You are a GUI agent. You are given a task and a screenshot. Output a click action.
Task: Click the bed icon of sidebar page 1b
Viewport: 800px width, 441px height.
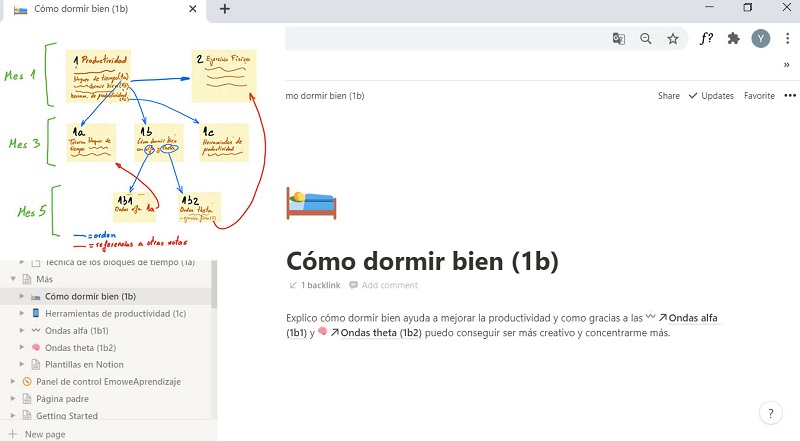36,297
